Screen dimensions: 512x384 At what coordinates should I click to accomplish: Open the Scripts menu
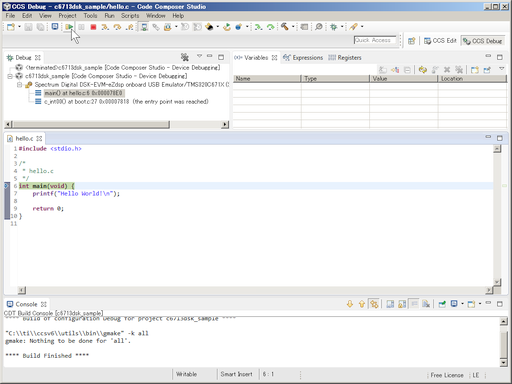(x=130, y=16)
